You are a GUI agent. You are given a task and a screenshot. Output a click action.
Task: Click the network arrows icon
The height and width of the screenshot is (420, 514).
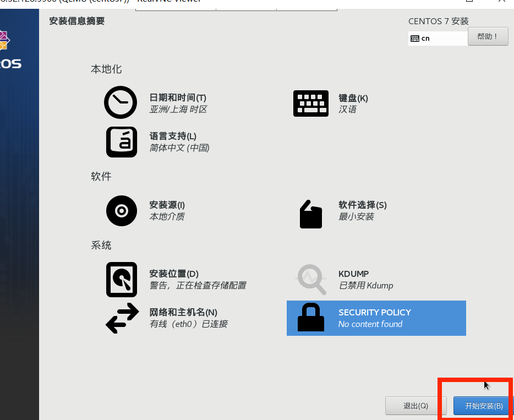122,318
